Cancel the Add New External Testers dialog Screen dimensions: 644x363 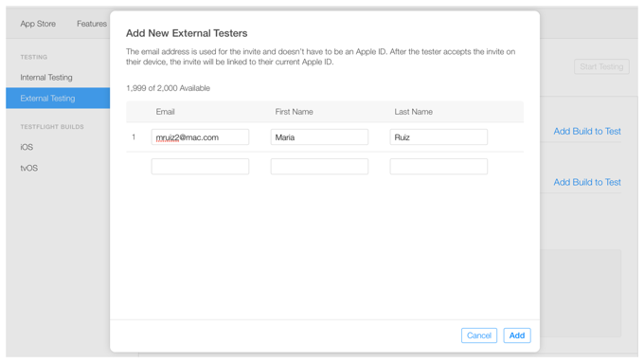coord(479,336)
